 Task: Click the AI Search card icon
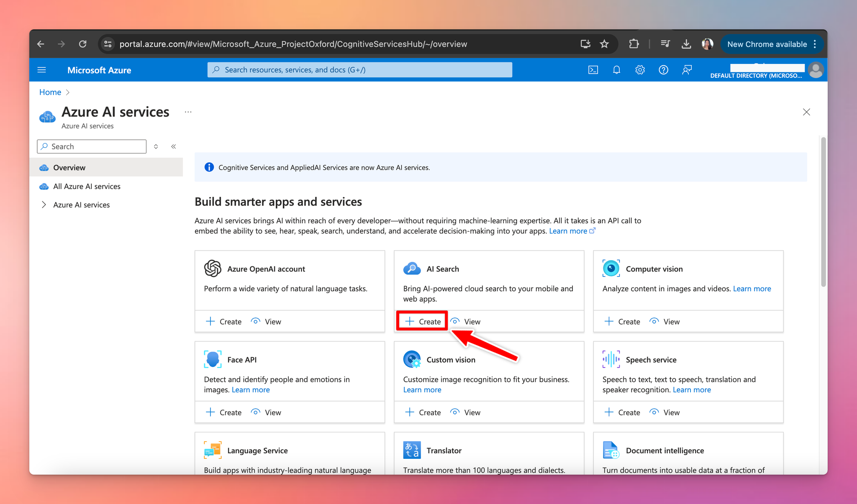coord(412,268)
